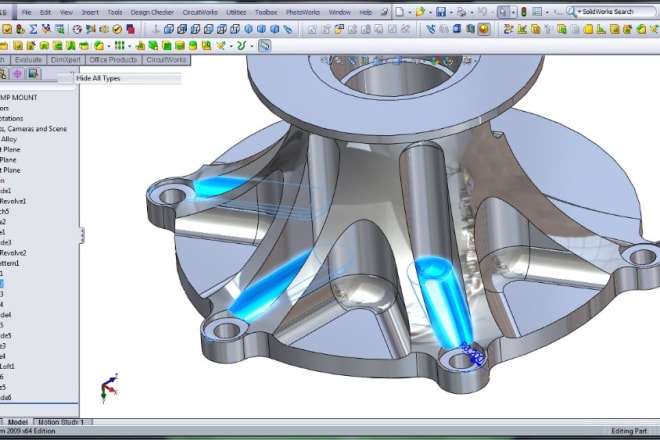Click the green curves icon
The image size is (660, 440).
pos(241,45)
